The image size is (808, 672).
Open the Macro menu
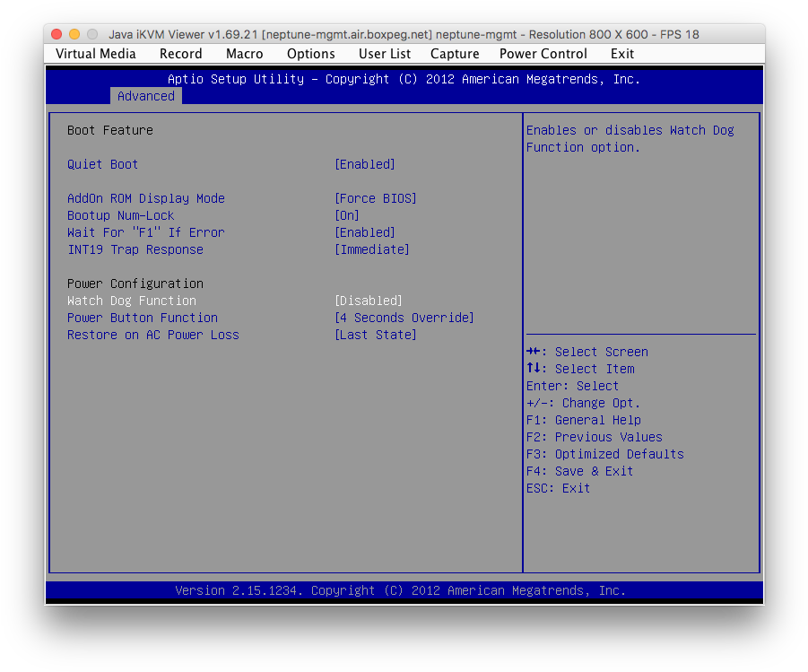245,54
